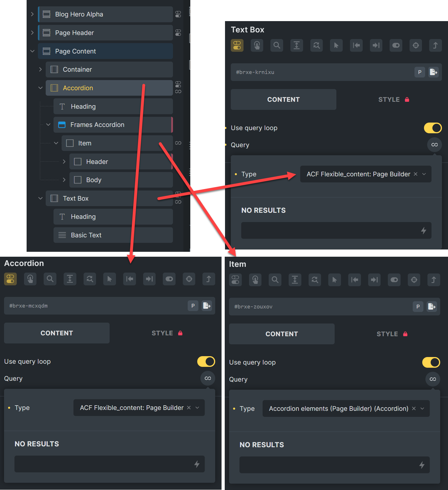This screenshot has width=448, height=490.
Task: Click lightning bolt icon in Accordion no results field
Action: [197, 464]
